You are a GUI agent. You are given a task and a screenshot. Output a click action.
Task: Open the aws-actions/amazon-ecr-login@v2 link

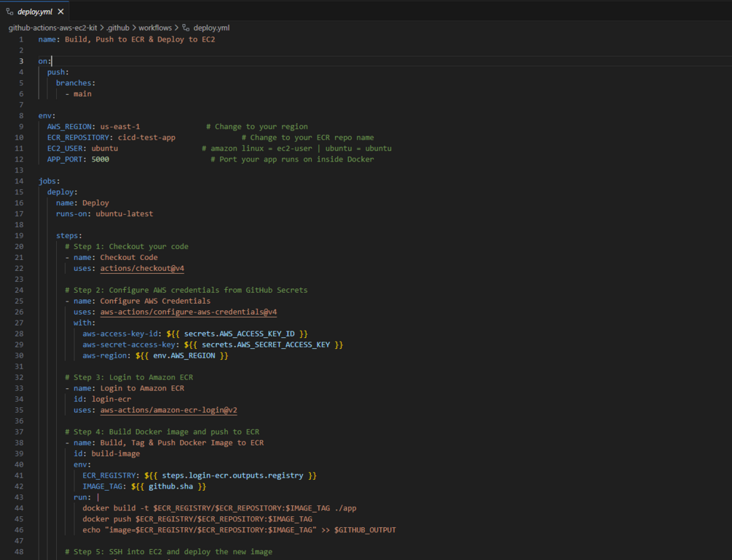tap(168, 410)
